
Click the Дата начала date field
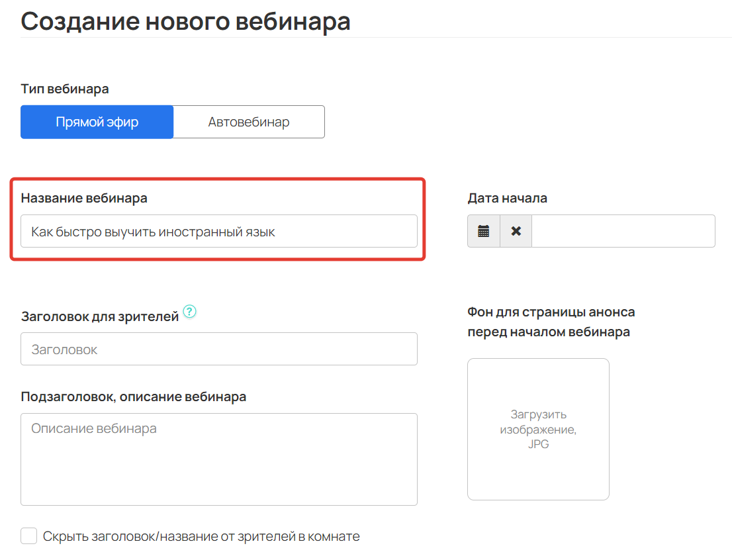(623, 231)
